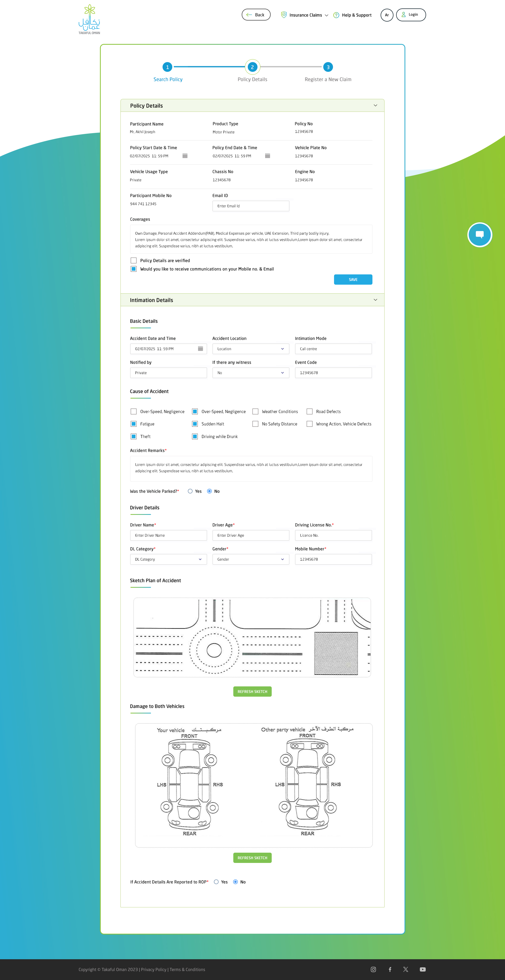
Task: Click the Accident Remarks text area
Action: [x=251, y=469]
